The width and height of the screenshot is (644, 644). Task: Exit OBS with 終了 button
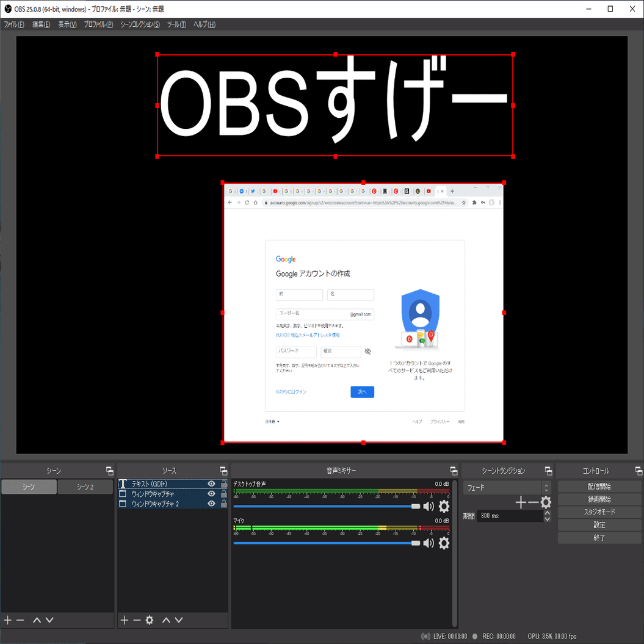(x=599, y=538)
